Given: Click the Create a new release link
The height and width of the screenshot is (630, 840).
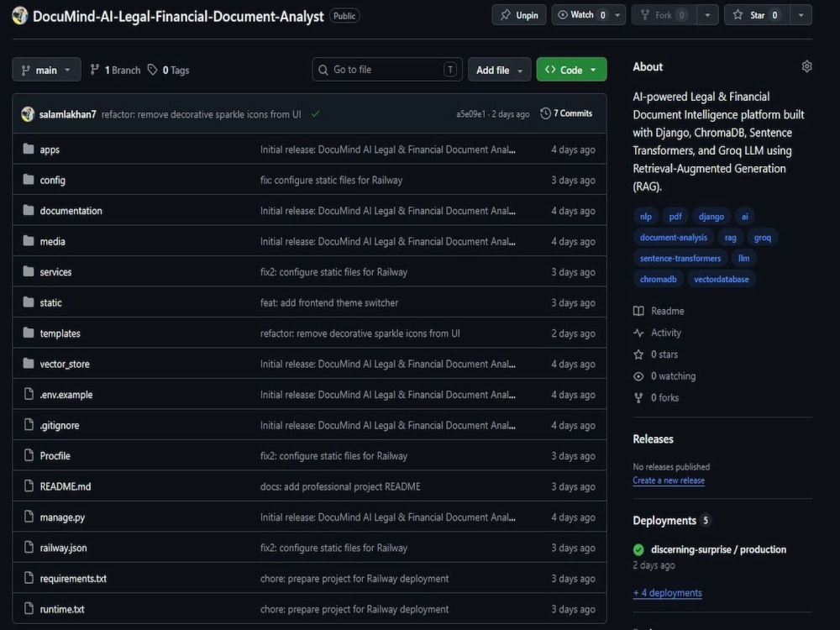Looking at the screenshot, I should click(x=669, y=480).
